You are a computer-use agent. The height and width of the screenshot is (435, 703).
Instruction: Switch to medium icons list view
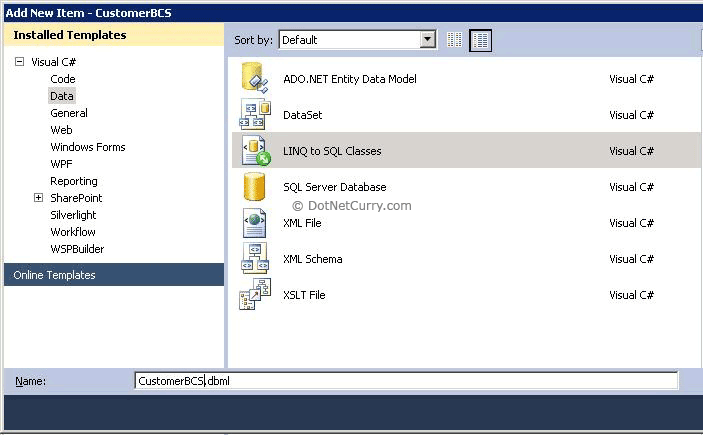[x=481, y=40]
